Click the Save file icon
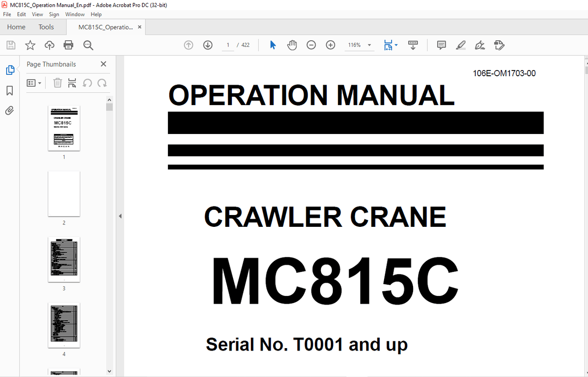The image size is (588, 377). (x=10, y=45)
